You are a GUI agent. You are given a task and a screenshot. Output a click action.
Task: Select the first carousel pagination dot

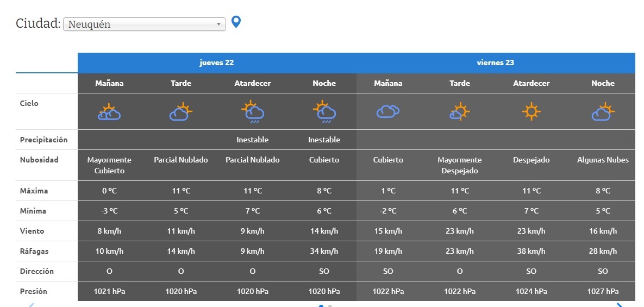tap(321, 306)
